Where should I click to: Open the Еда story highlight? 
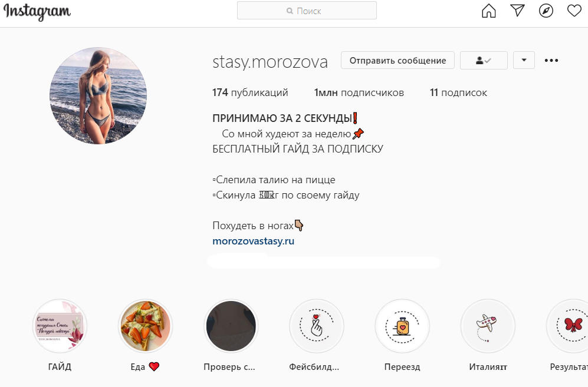point(145,326)
